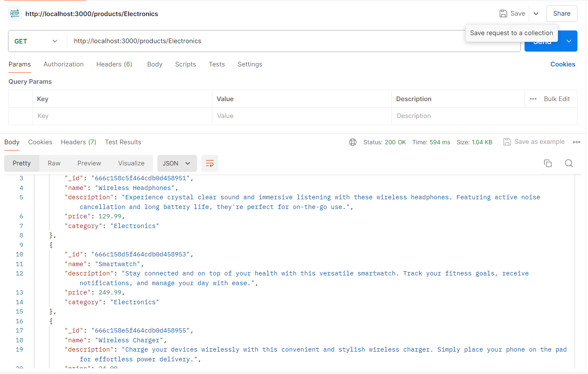Click the "Wireless Headphones" name value

(135, 188)
